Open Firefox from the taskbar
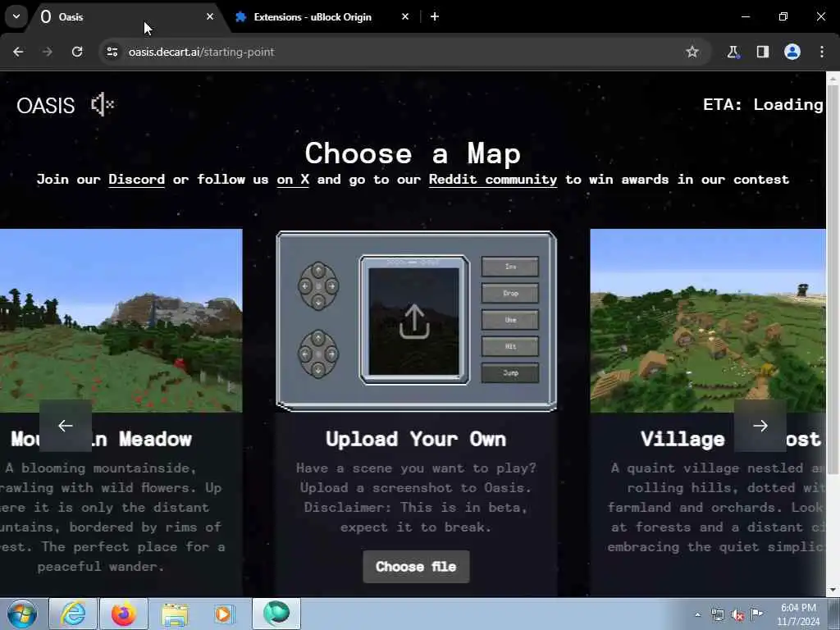The width and height of the screenshot is (840, 630). tap(123, 614)
